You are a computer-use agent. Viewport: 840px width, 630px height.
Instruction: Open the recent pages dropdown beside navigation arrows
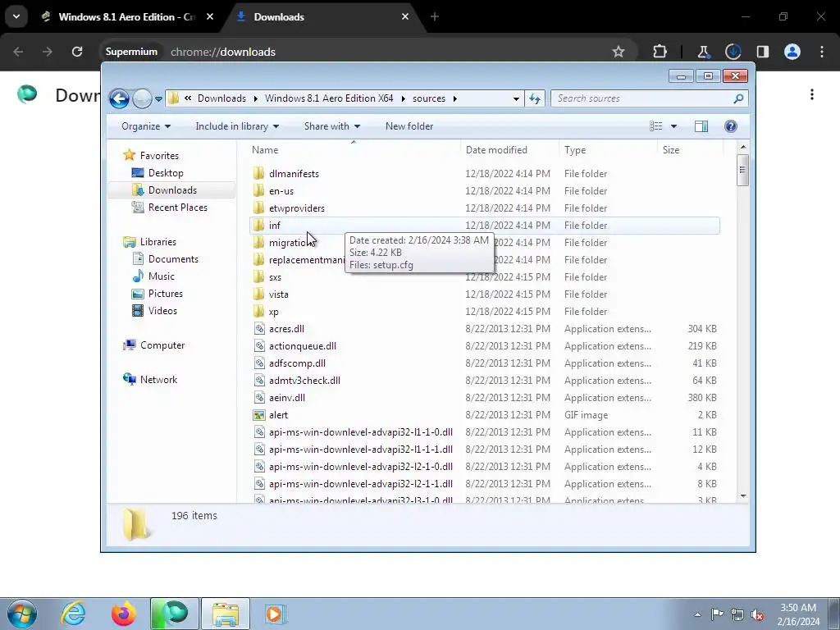pos(158,99)
